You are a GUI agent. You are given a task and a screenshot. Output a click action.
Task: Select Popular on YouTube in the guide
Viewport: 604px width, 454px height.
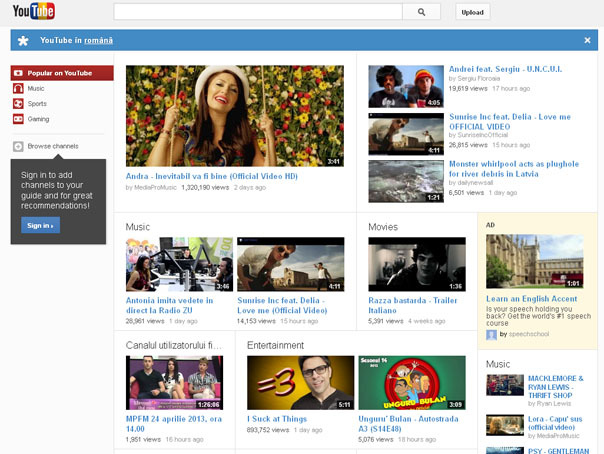[62, 73]
